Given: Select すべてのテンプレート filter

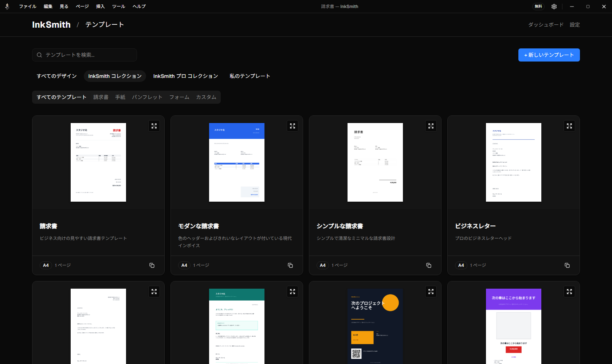Looking at the screenshot, I should [62, 97].
